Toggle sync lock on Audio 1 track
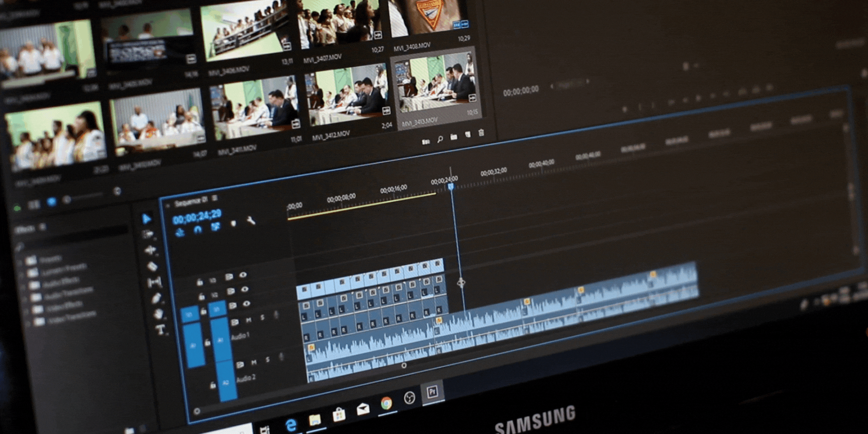 235,323
